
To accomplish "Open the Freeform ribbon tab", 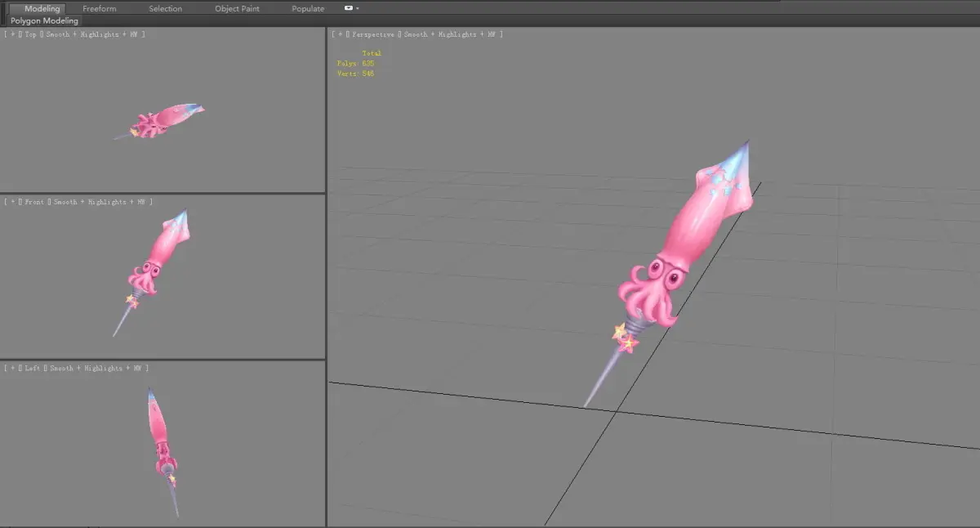I will tap(100, 8).
